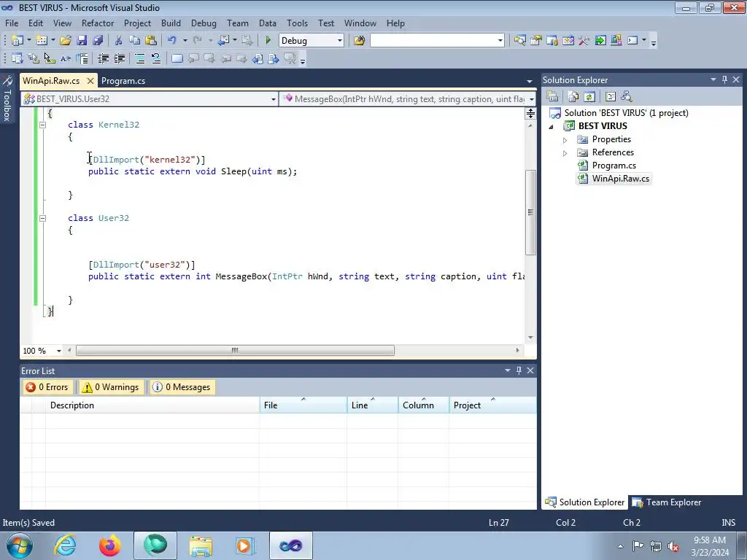Uncomment the selected lines icon
Image resolution: width=747 pixels, height=560 pixels.
click(x=156, y=58)
